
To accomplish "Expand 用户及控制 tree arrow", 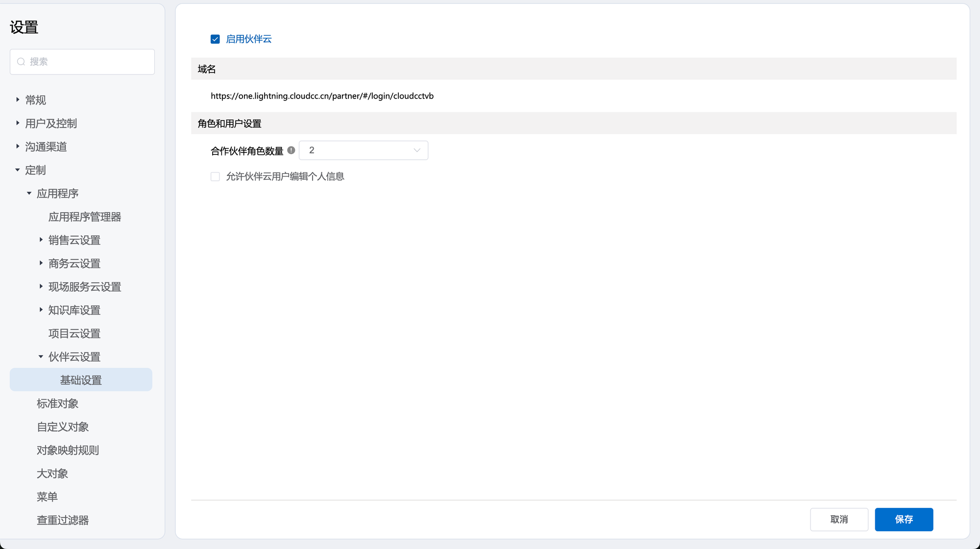I will tap(18, 123).
